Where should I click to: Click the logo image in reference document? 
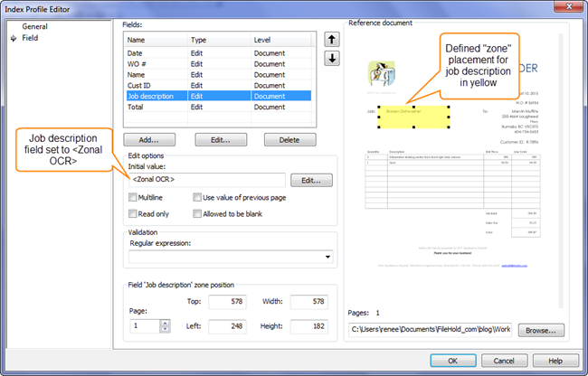(382, 73)
